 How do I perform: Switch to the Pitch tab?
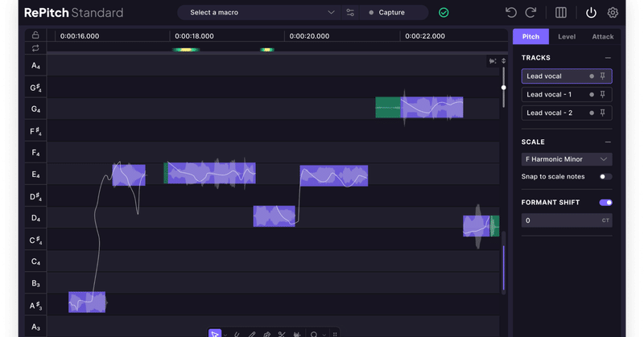click(530, 36)
